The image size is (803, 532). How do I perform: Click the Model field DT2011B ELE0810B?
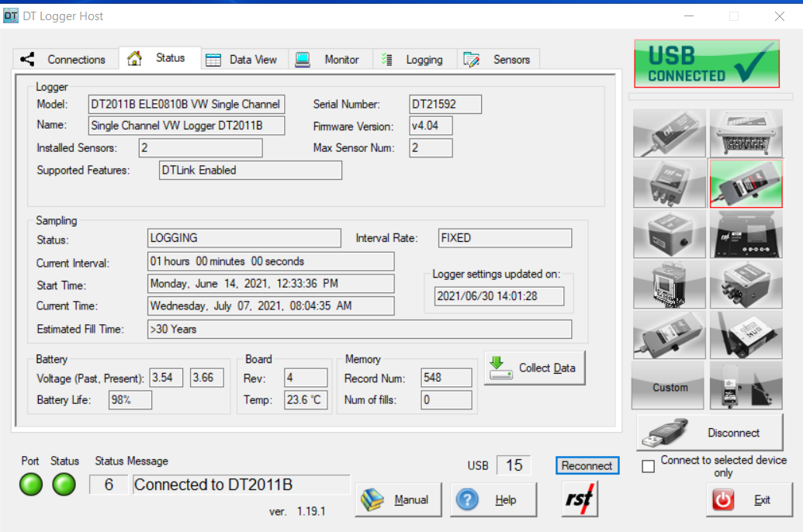(186, 105)
